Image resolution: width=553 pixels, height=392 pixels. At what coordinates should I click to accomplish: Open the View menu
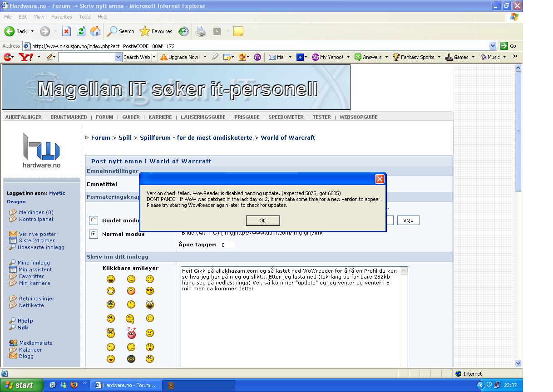pos(39,17)
